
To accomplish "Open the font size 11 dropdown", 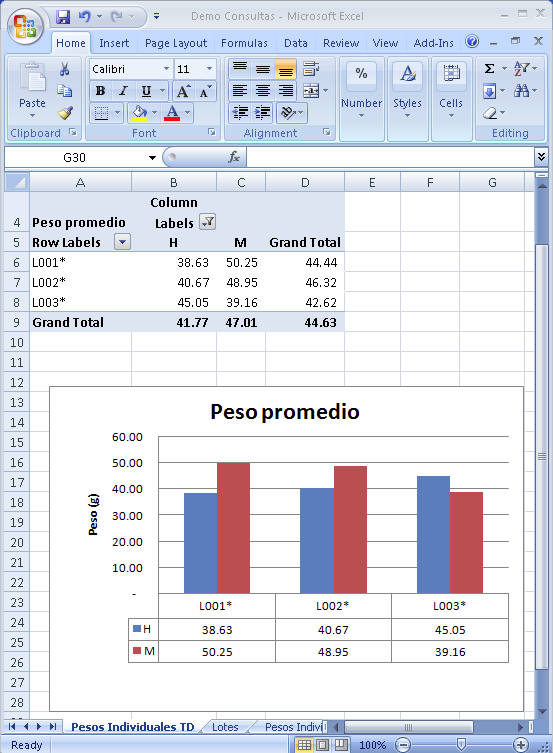I will [x=209, y=69].
